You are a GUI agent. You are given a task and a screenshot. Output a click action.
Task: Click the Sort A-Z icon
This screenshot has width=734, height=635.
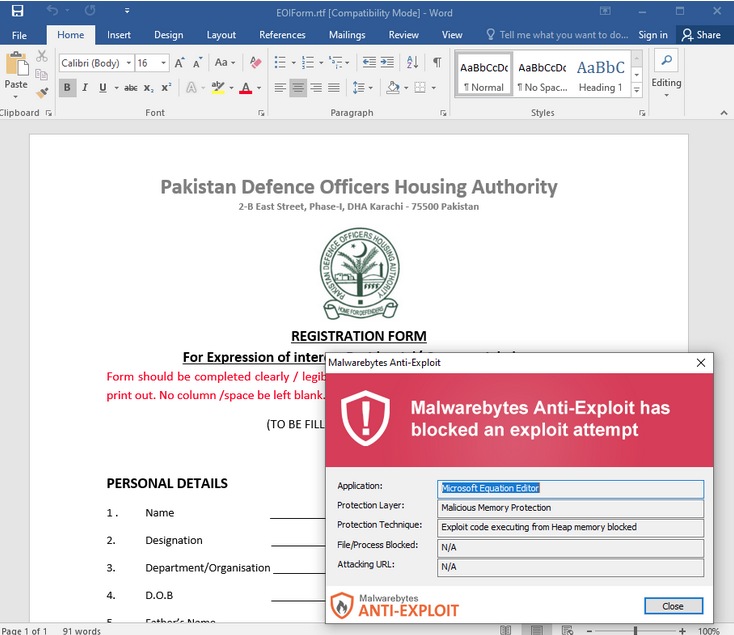(x=412, y=62)
